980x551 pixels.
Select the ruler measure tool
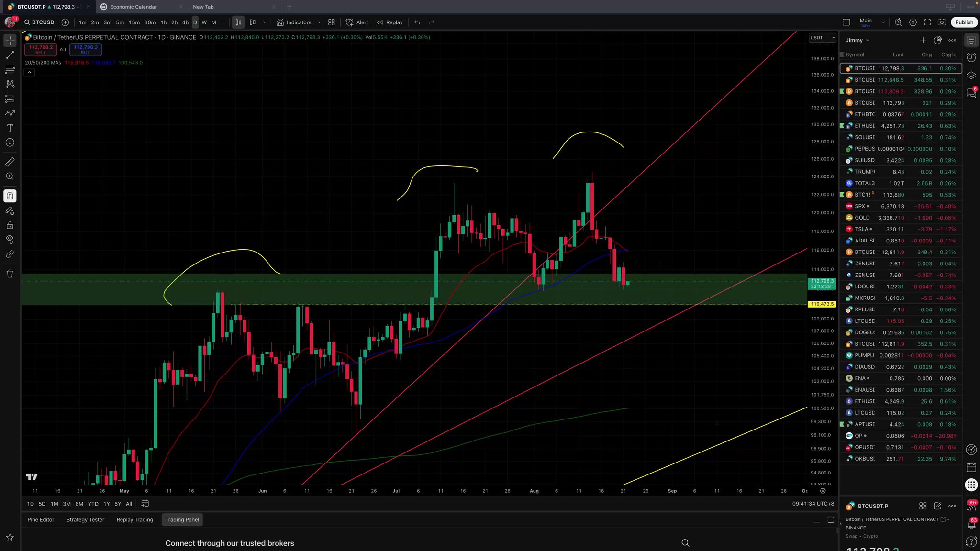click(x=10, y=162)
